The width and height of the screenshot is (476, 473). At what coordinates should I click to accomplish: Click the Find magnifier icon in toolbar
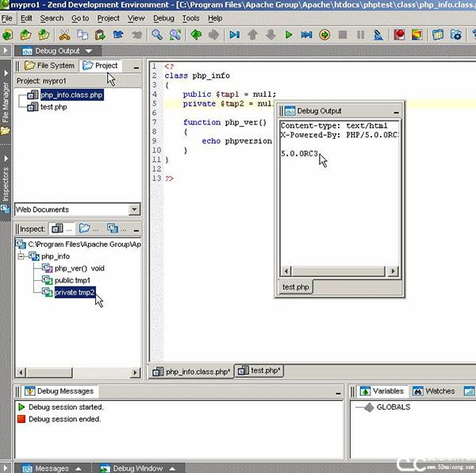pos(156,35)
